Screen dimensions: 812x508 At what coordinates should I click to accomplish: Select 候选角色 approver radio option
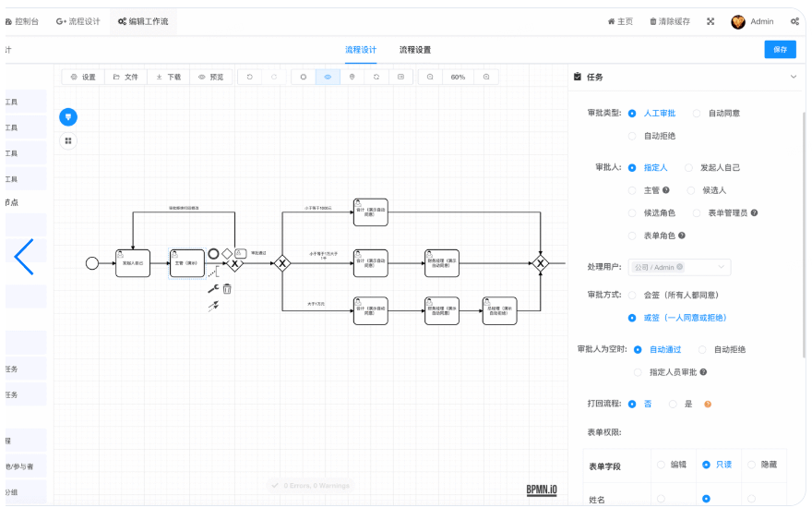[632, 212]
